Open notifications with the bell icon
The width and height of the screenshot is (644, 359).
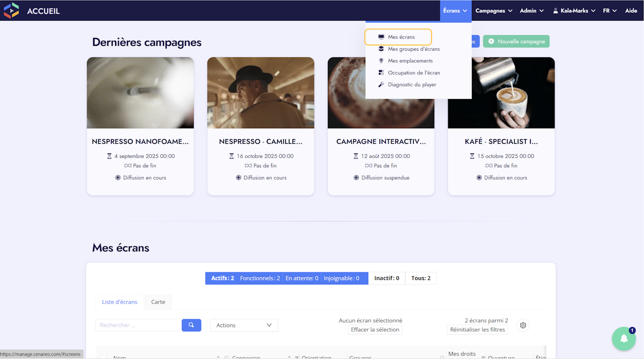pyautogui.click(x=624, y=339)
